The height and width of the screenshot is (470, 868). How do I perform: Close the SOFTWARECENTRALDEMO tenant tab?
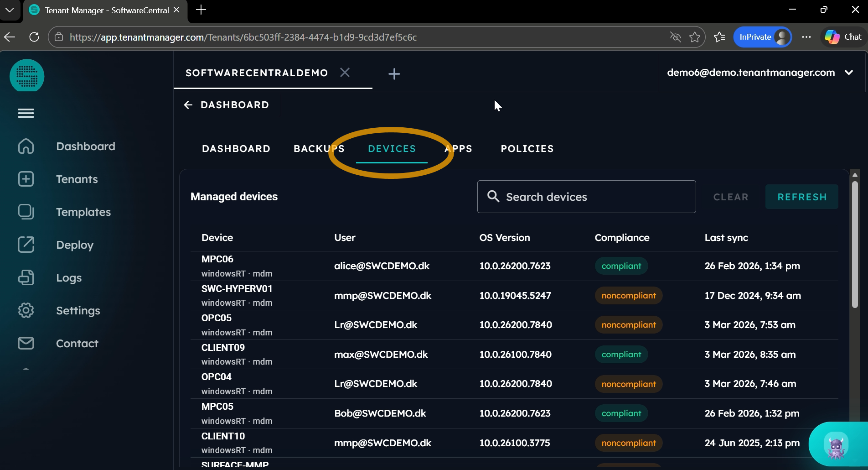(x=345, y=73)
